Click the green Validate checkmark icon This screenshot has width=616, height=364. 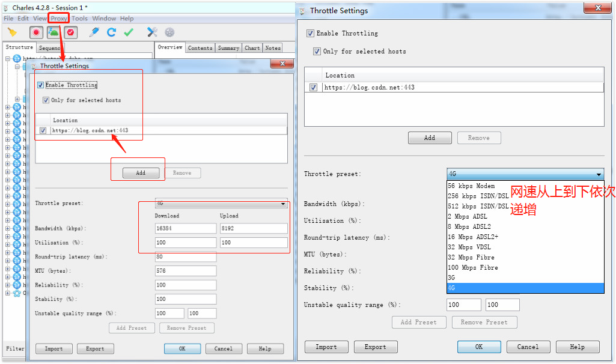[x=129, y=32]
